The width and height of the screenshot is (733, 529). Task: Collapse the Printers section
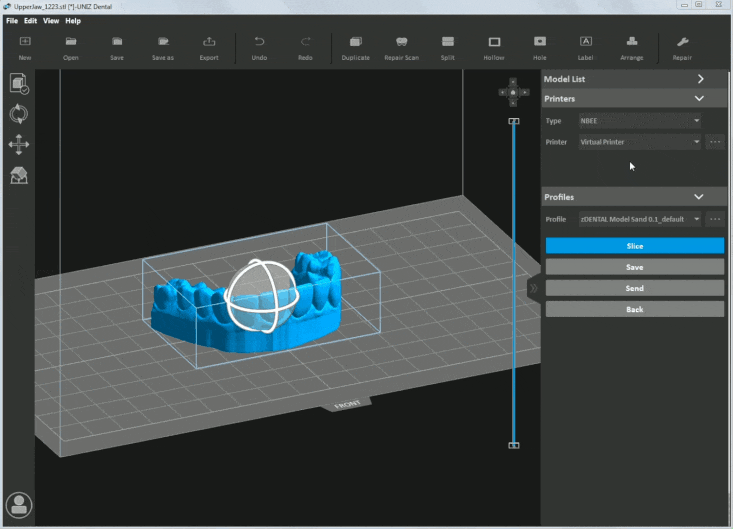[699, 99]
